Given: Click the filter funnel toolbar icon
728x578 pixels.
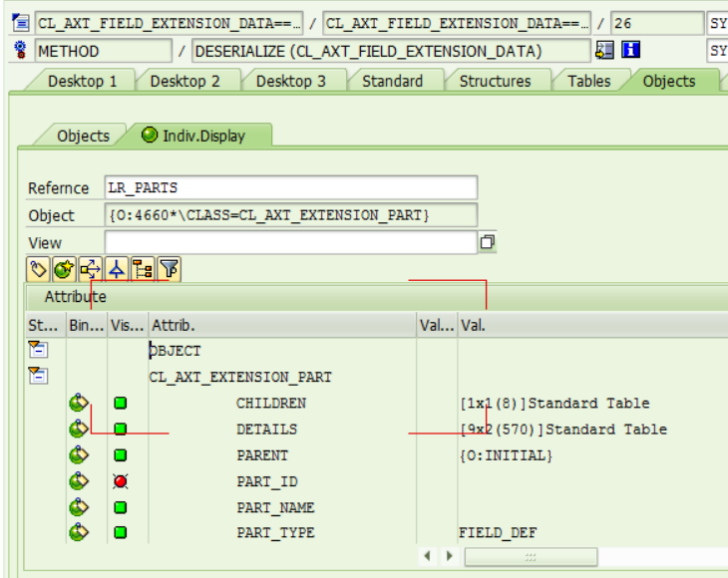Looking at the screenshot, I should click(169, 269).
